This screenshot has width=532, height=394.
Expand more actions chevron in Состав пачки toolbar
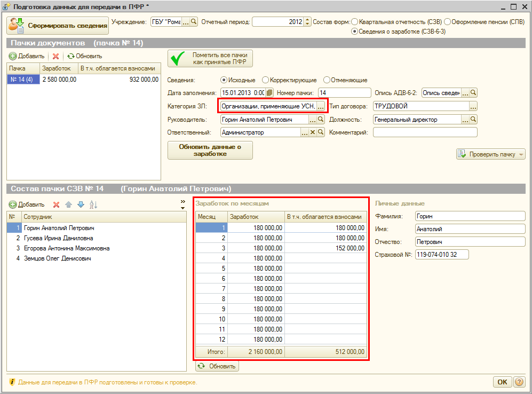(x=183, y=202)
